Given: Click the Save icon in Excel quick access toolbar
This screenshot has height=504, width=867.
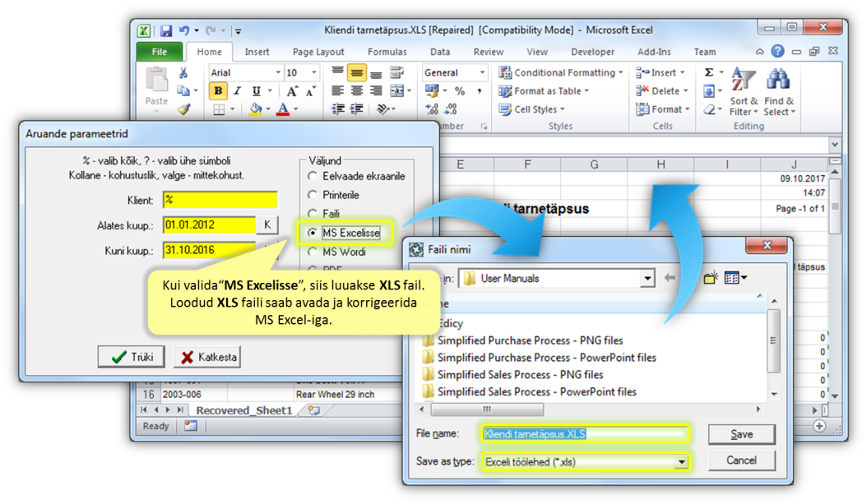Looking at the screenshot, I should point(166,30).
